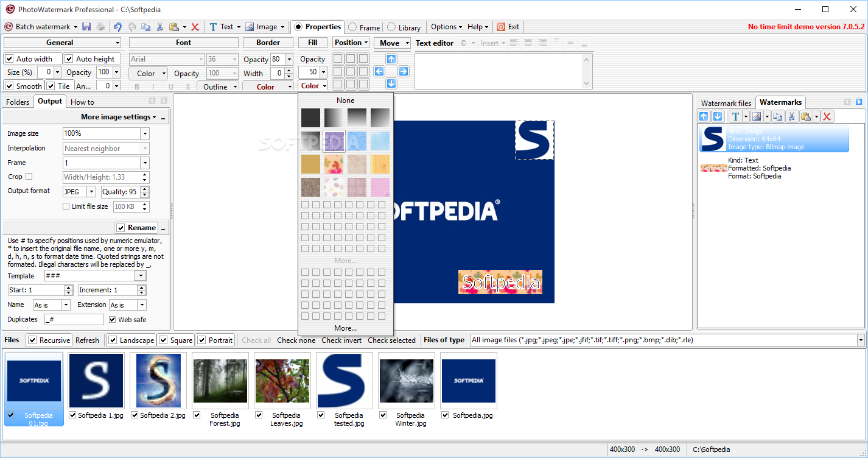Viewport: 868px width, 458px height.
Task: Open the Help menu
Action: (x=478, y=27)
